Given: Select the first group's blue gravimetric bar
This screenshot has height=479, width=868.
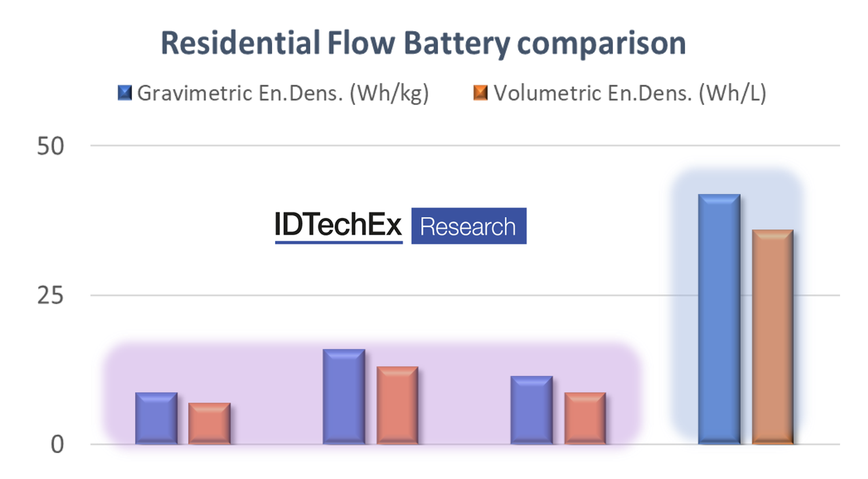Looking at the screenshot, I should 156,419.
